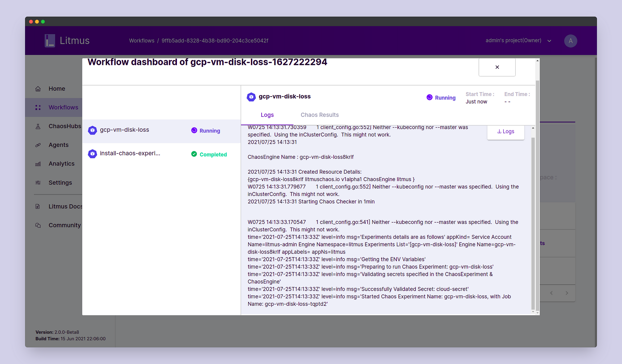The image size is (622, 364).
Task: Click the Running spinner in node list
Action: 194,130
